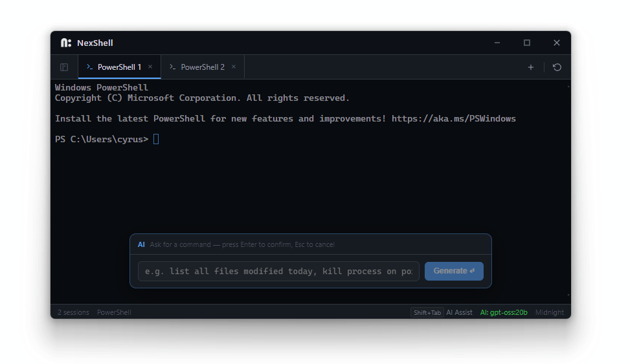Close the NexShell window
Screen dimensions: 628x364
pyautogui.click(x=557, y=43)
